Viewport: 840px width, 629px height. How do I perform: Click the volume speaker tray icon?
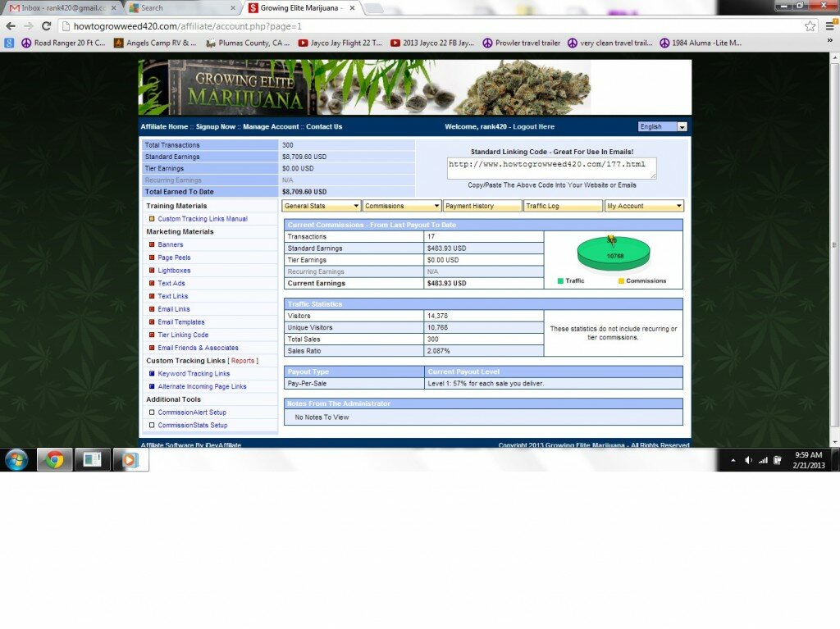pyautogui.click(x=748, y=460)
